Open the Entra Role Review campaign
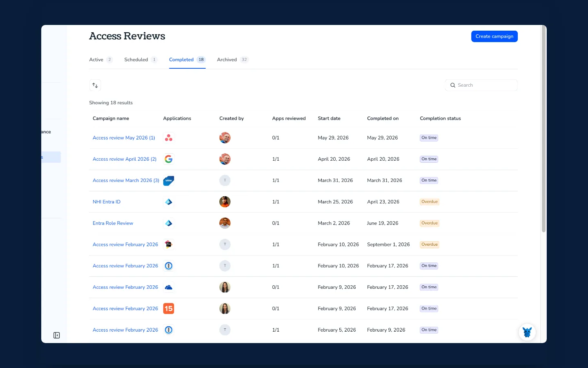 (x=113, y=223)
